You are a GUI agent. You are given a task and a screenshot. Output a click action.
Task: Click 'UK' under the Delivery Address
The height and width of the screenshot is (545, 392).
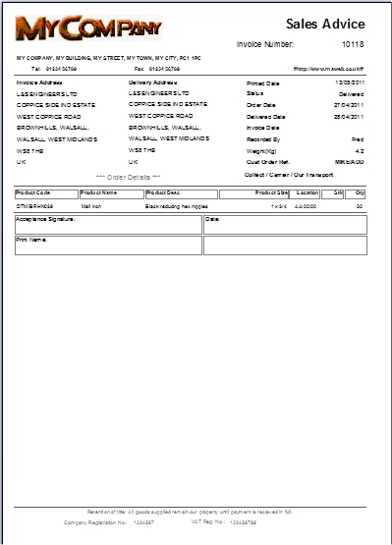point(134,162)
